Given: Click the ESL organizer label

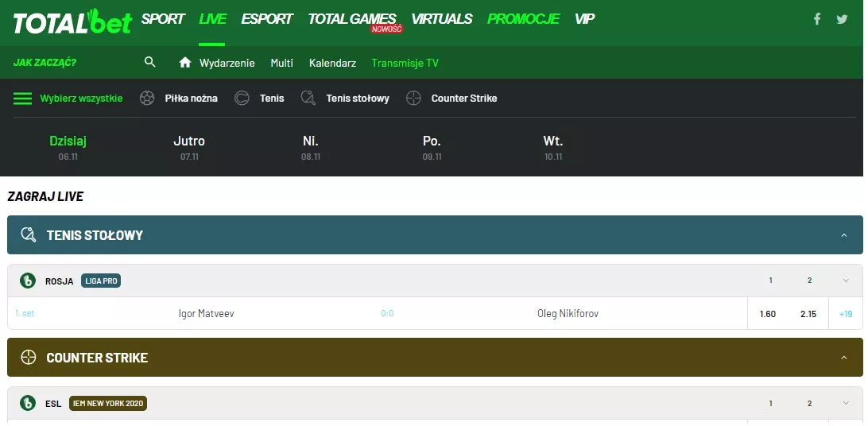Looking at the screenshot, I should (x=53, y=403).
